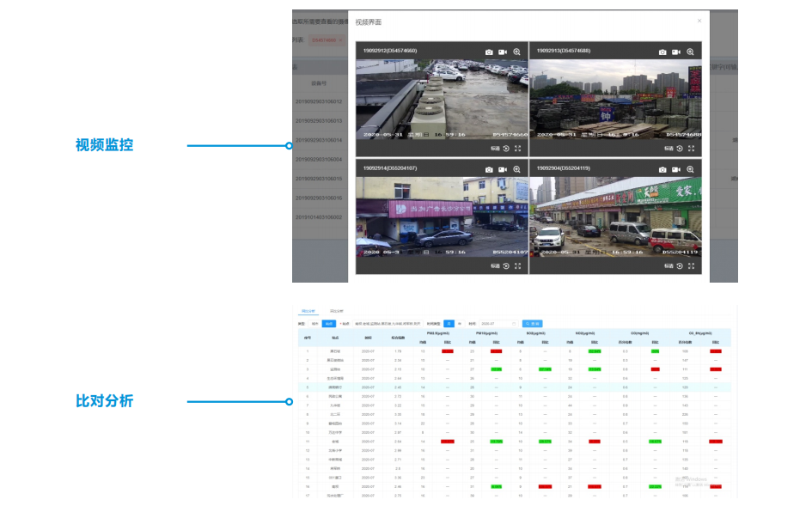The image size is (812, 518).
Task: Open playback history for camera 19092912(D54574660)
Action: [x=506, y=149]
